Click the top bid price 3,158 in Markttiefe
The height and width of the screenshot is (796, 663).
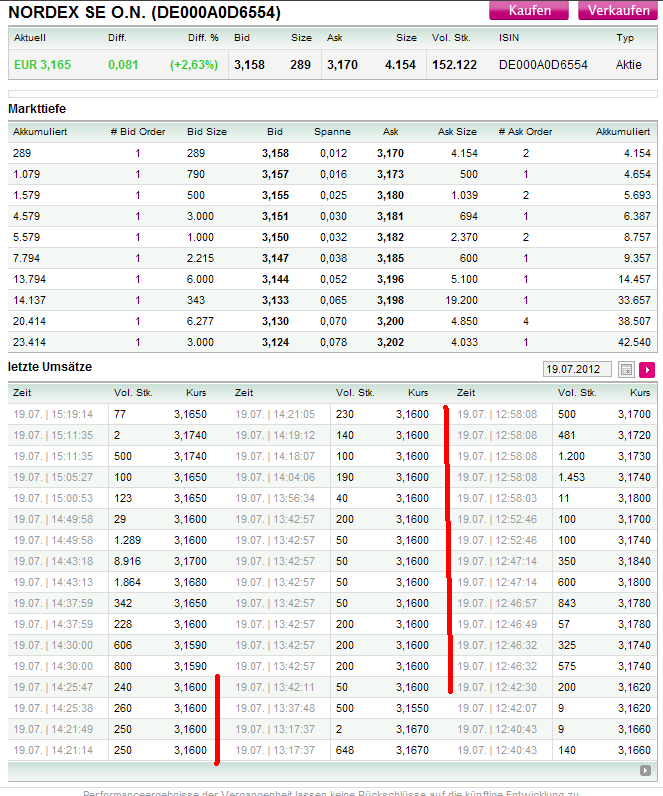(x=275, y=153)
